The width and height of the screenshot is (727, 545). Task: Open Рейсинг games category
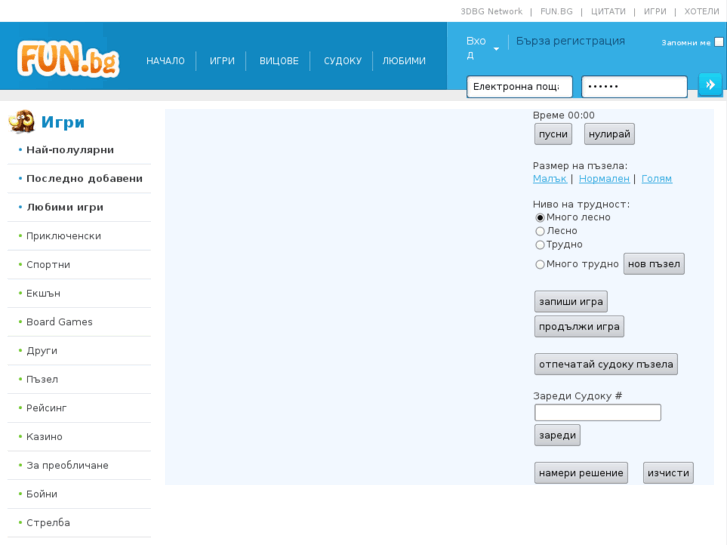(46, 408)
